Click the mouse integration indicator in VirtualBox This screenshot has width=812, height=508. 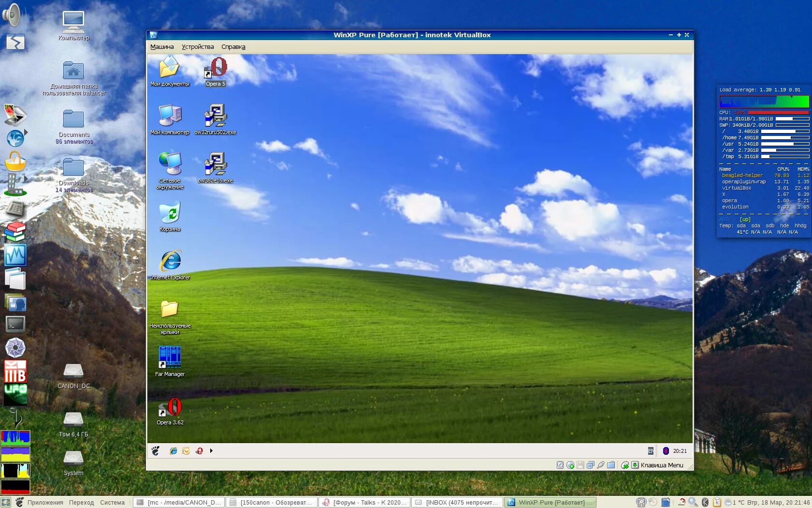pyautogui.click(x=625, y=465)
